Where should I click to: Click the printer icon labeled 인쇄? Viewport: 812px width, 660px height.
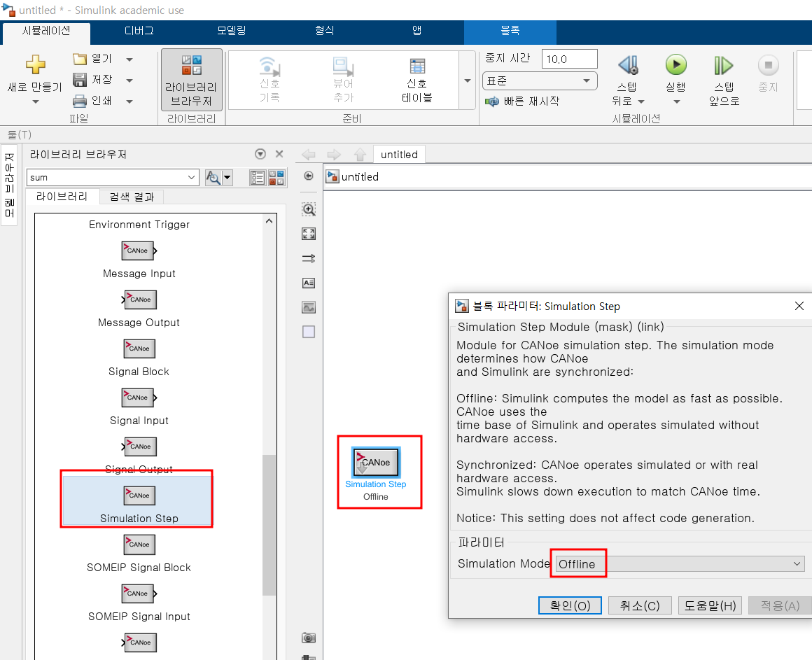[x=80, y=100]
